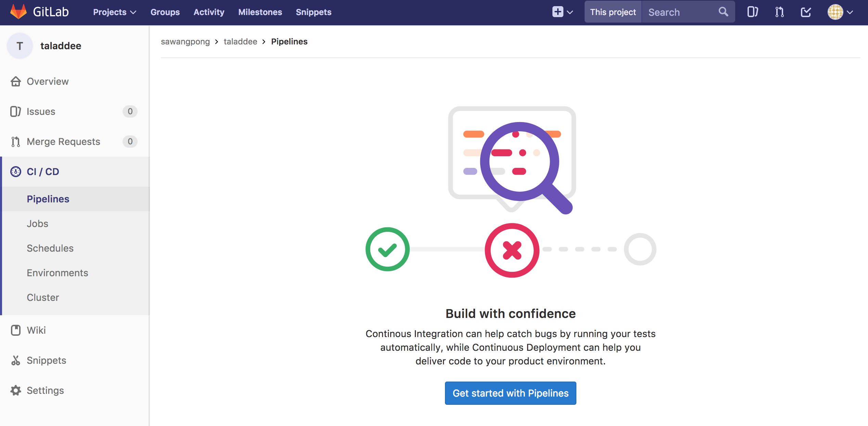Open merge requests icon in top navbar
The height and width of the screenshot is (426, 868).
tap(779, 12)
